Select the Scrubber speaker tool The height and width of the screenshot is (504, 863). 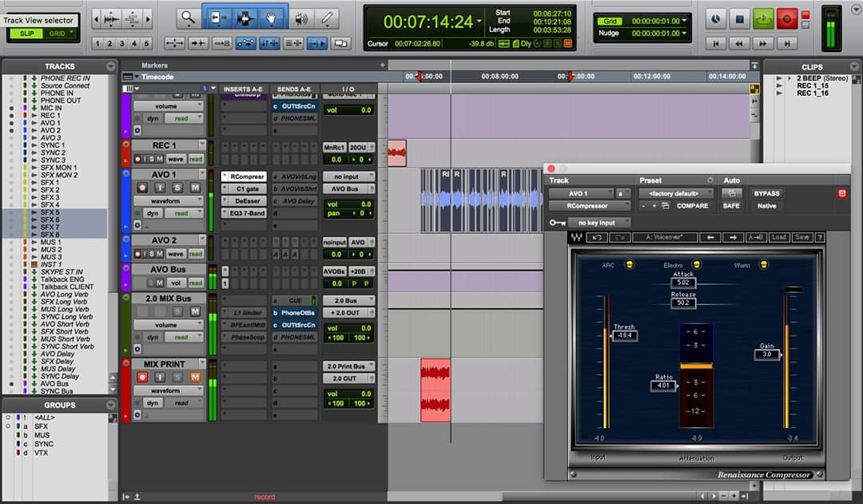pos(300,18)
